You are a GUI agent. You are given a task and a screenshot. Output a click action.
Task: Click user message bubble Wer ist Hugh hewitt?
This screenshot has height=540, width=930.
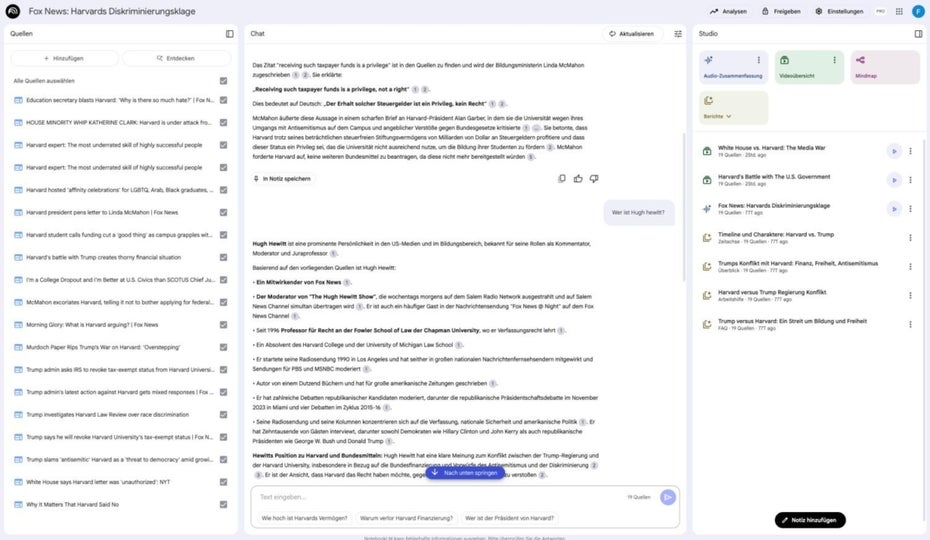point(638,212)
